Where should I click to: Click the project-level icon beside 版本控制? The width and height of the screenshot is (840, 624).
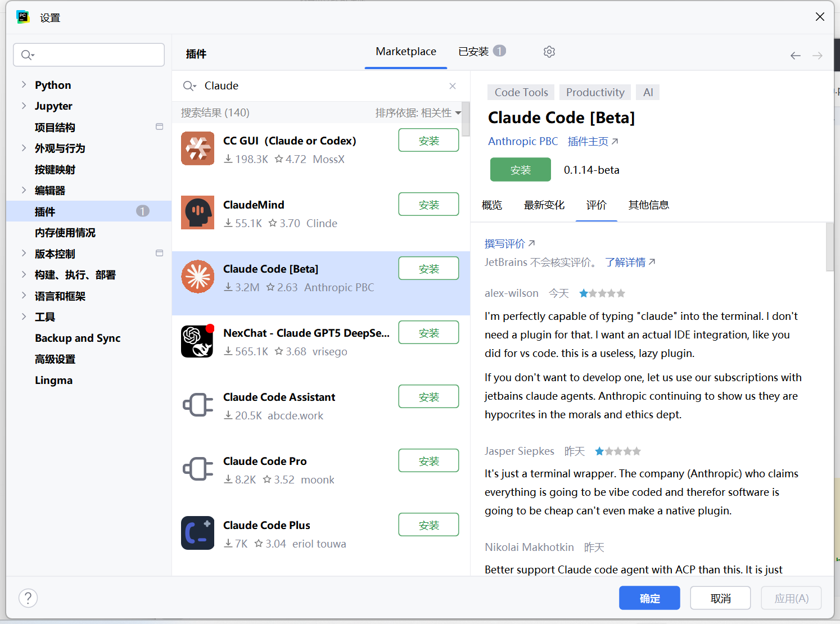pyautogui.click(x=160, y=254)
